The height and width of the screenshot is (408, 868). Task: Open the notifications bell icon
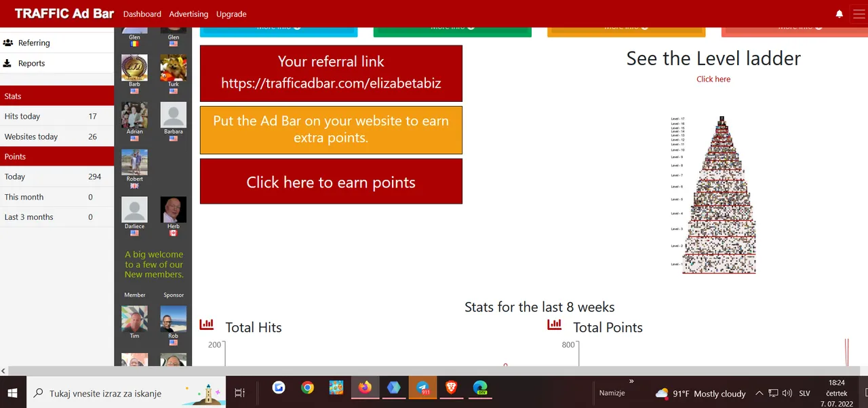click(840, 14)
